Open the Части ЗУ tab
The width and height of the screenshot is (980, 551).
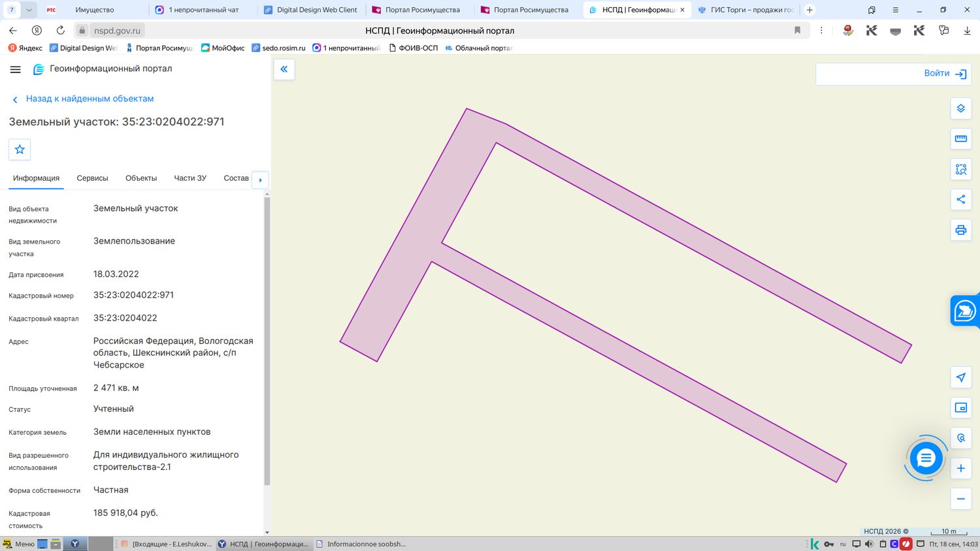pos(190,178)
